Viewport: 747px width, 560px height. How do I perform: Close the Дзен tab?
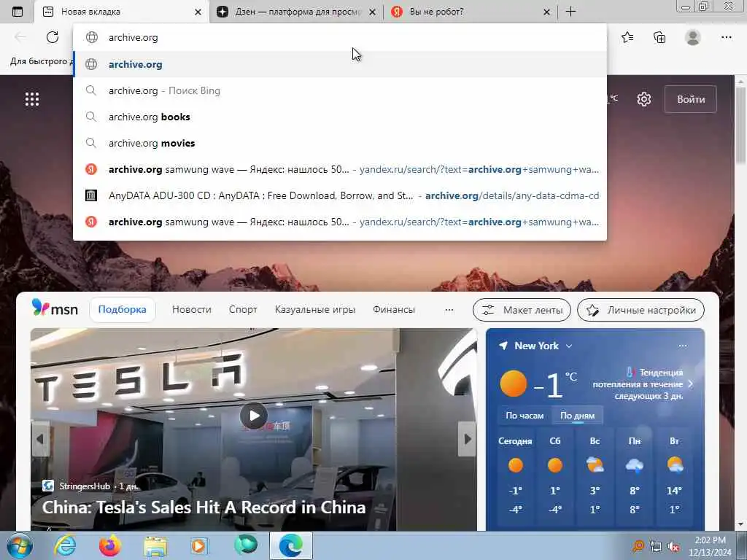[373, 12]
